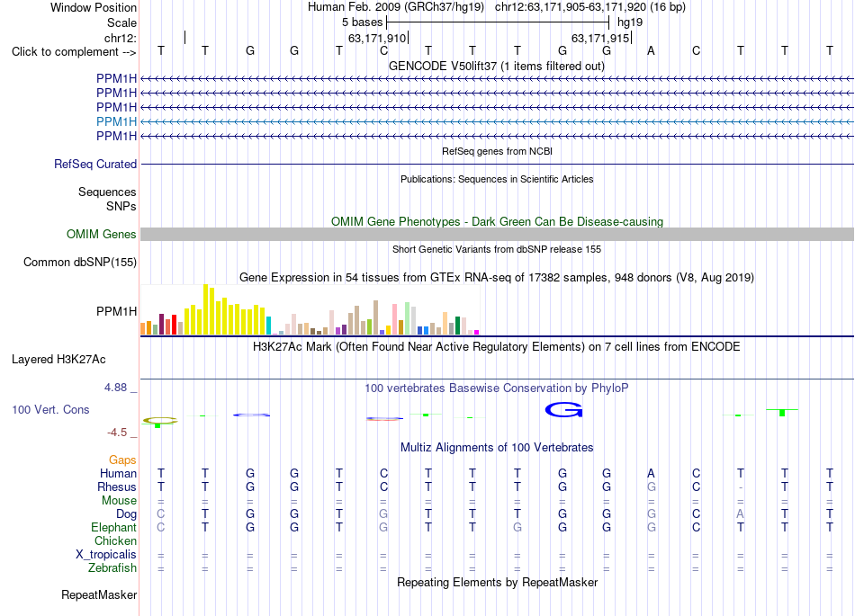
Task: Click the A base in the Dog alignment row
Action: pyautogui.click(x=740, y=513)
